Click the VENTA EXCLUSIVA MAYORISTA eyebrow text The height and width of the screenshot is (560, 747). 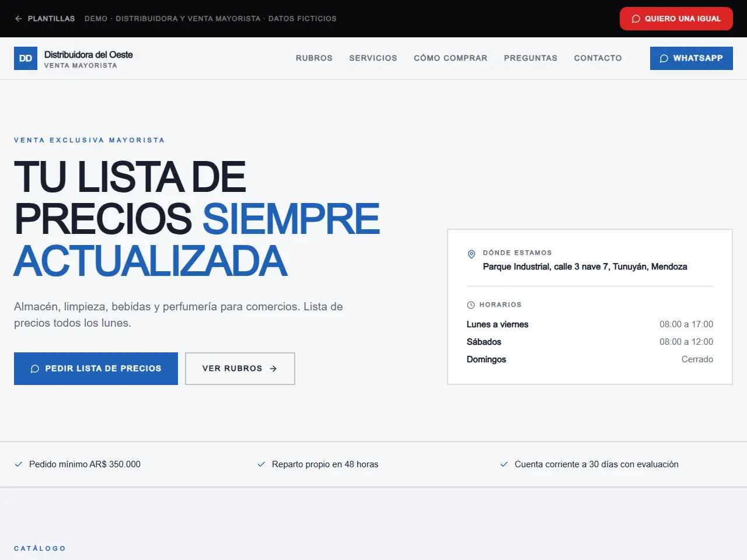(89, 140)
